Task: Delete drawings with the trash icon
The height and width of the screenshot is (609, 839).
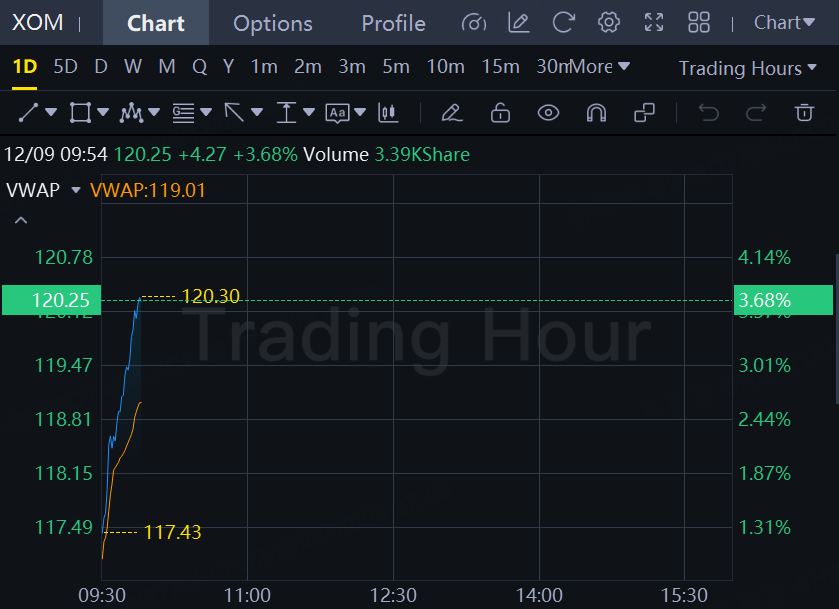Action: click(804, 113)
